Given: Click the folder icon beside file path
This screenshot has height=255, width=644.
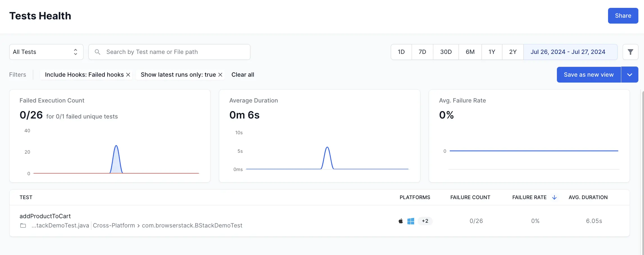Looking at the screenshot, I should tap(23, 226).
